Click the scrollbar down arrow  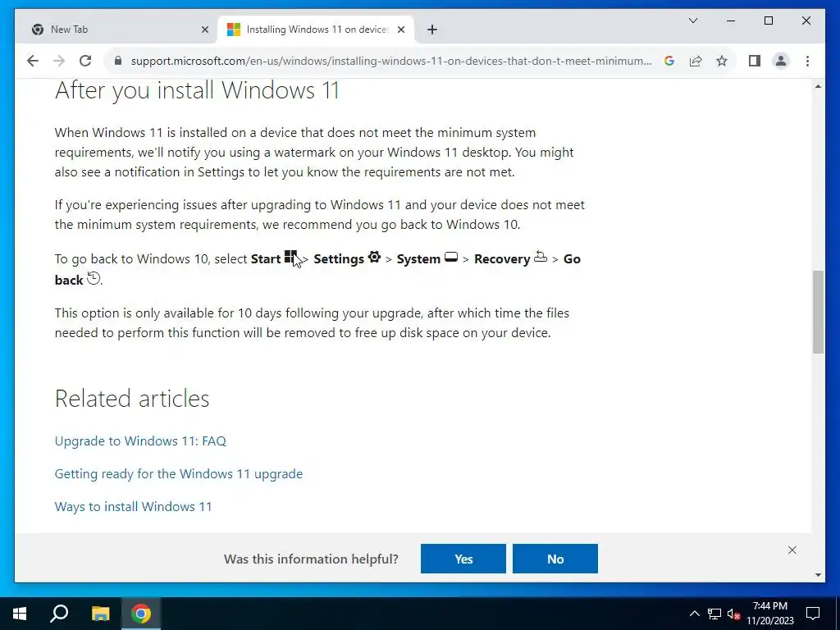pyautogui.click(x=818, y=575)
